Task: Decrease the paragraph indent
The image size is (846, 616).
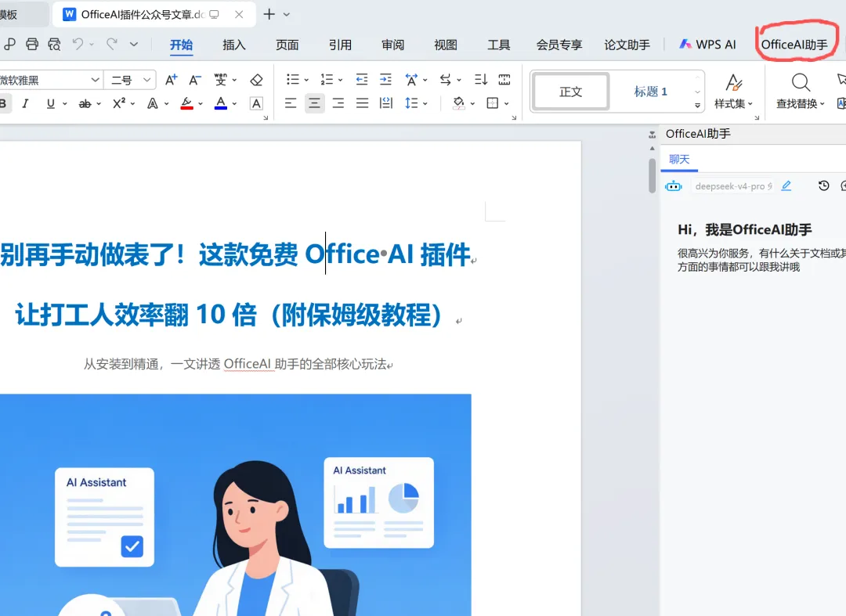Action: [x=361, y=80]
